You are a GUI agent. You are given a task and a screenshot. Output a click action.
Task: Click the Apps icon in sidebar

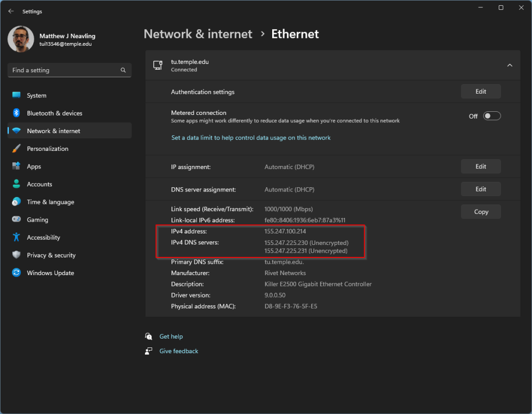17,166
